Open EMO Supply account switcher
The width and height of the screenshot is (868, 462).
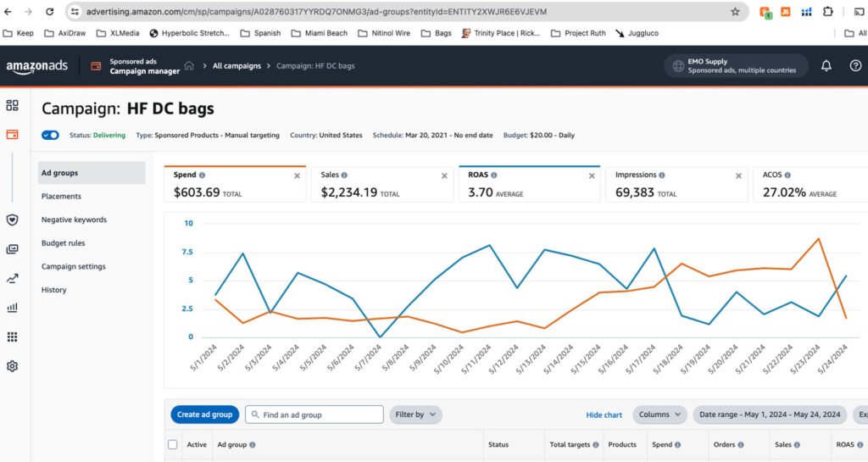tap(737, 66)
